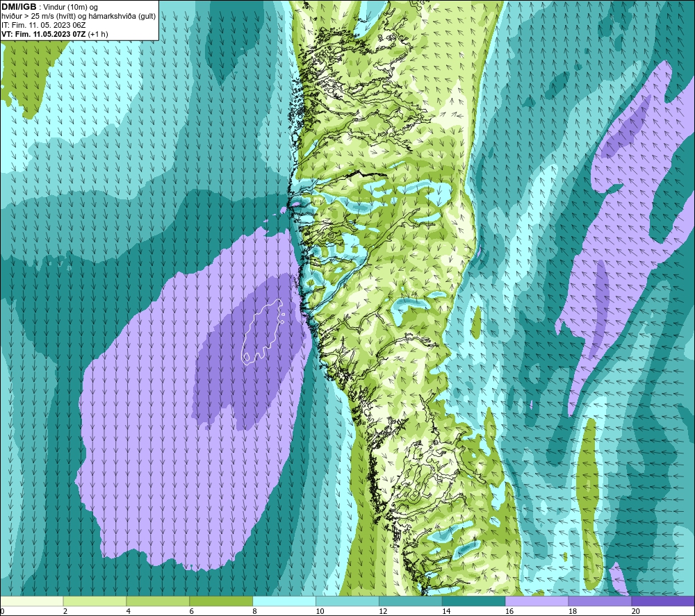Click the legend scale label "20"

636,611
